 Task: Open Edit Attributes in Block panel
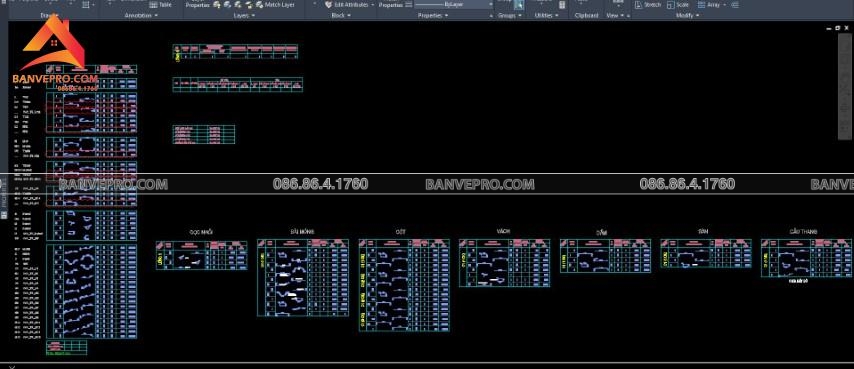[350, 4]
